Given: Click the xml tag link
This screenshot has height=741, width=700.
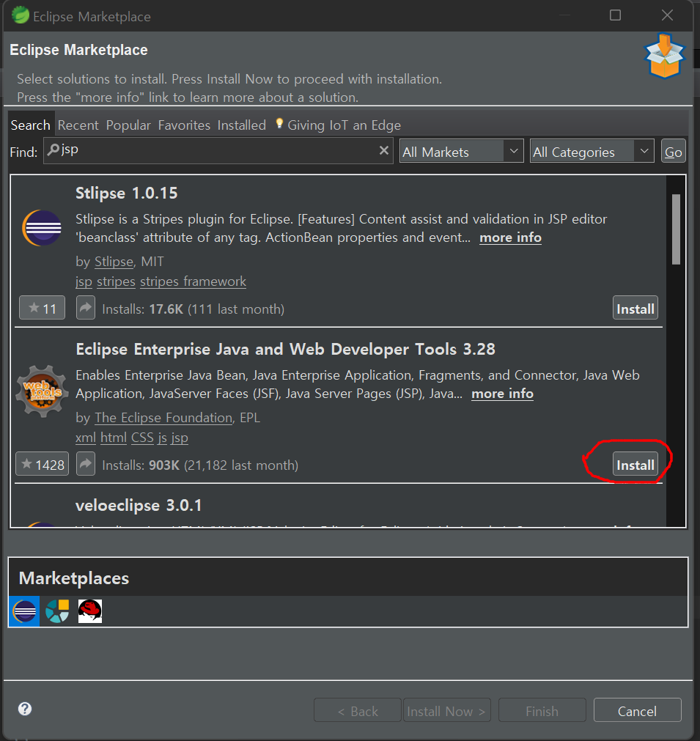Looking at the screenshot, I should tap(86, 438).
